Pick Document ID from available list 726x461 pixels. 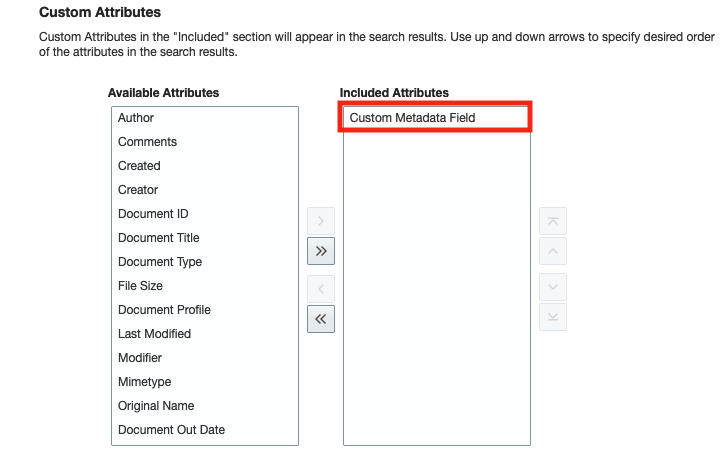coord(205,214)
